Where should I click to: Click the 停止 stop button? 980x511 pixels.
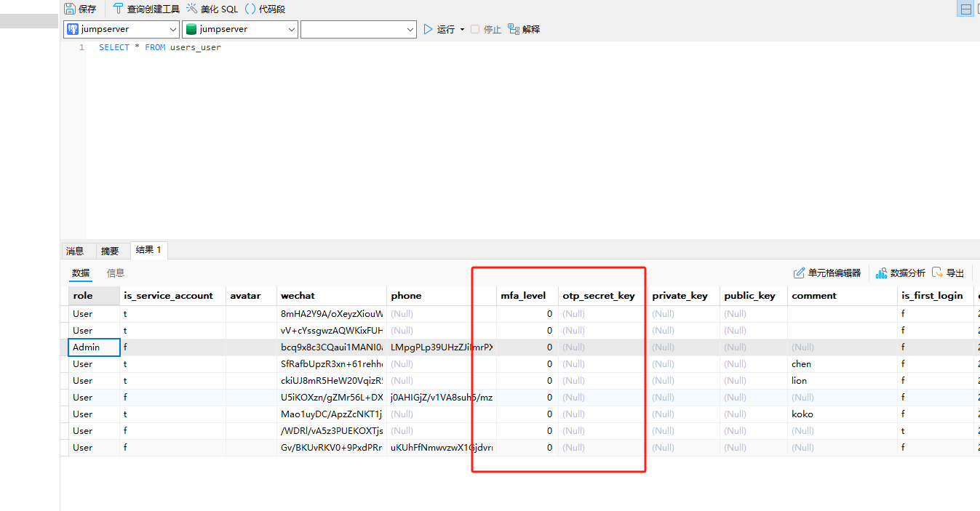pyautogui.click(x=486, y=29)
